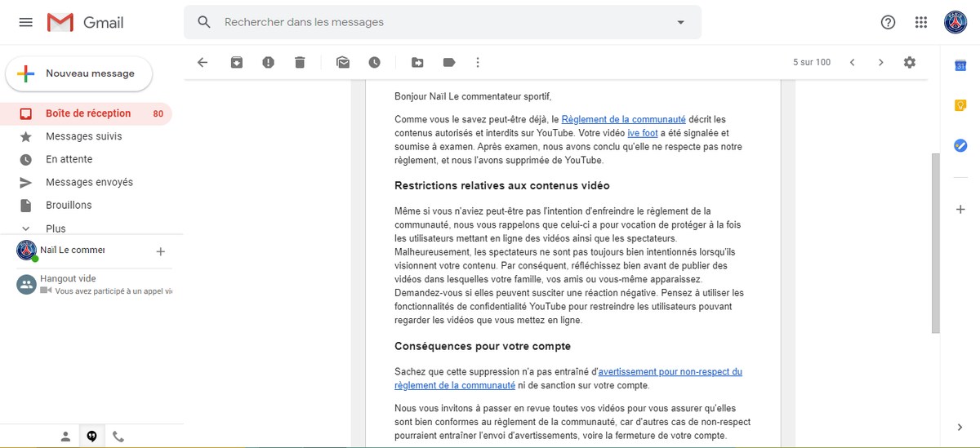Report message as spam
The height and width of the screenshot is (448, 980).
(x=268, y=62)
